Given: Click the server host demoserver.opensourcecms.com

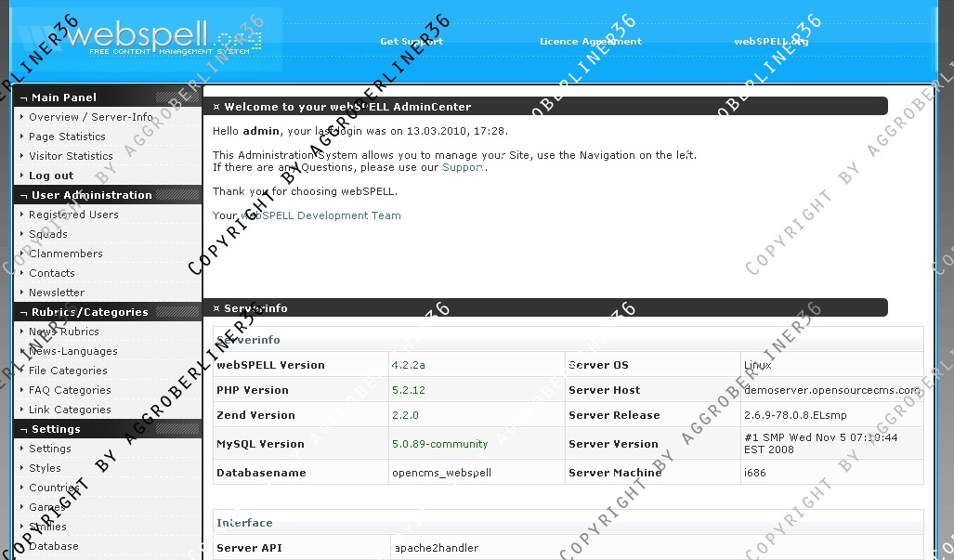Looking at the screenshot, I should coord(831,390).
